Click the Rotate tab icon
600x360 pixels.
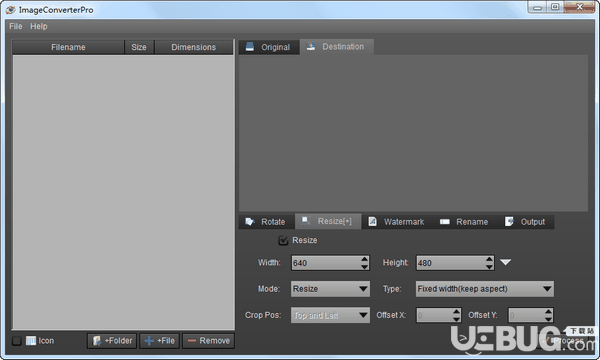(250, 222)
